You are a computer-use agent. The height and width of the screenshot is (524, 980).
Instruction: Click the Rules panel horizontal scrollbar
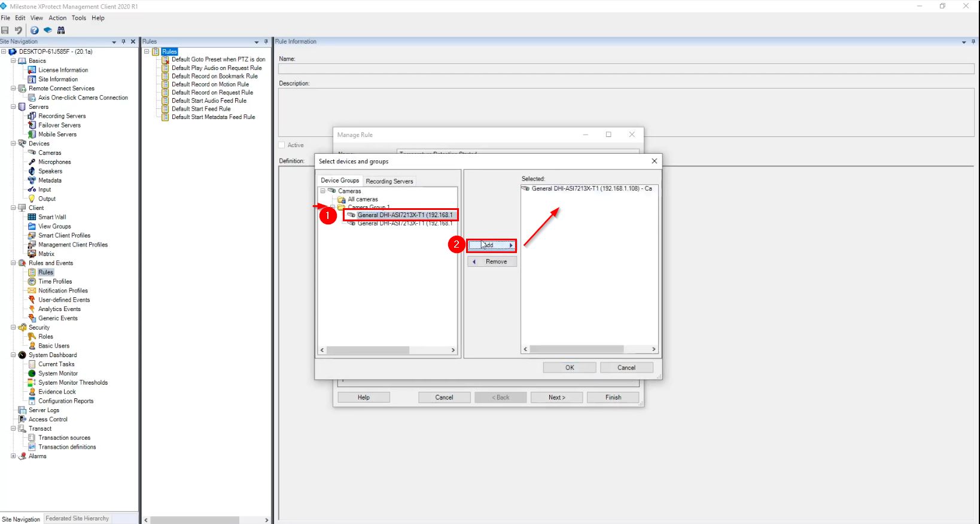point(206,520)
